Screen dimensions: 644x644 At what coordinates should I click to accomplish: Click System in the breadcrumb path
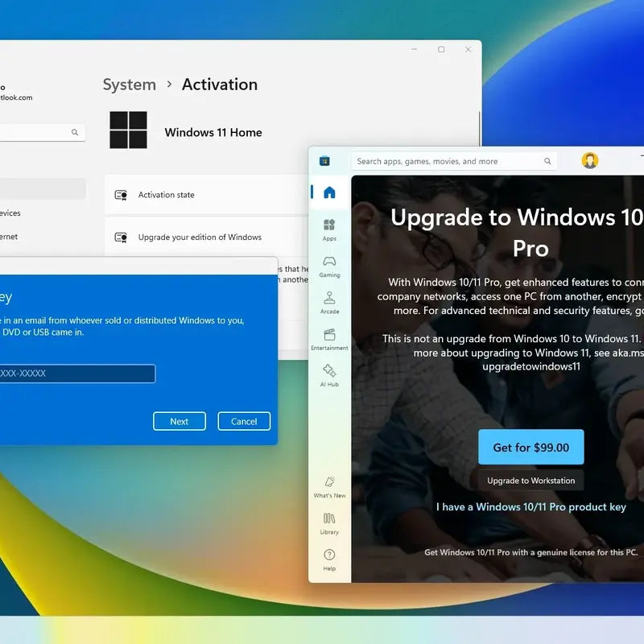tap(128, 85)
